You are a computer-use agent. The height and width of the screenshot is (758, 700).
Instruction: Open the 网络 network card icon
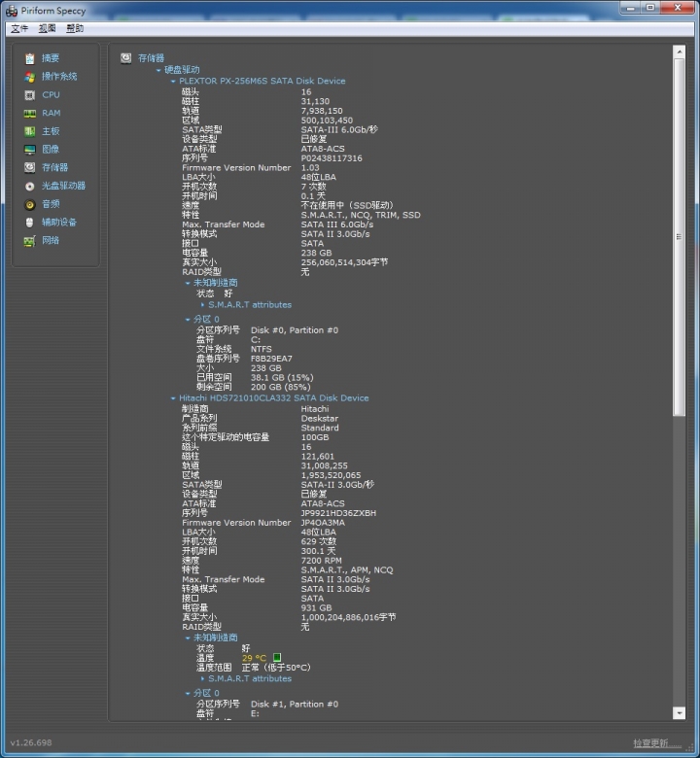(29, 241)
